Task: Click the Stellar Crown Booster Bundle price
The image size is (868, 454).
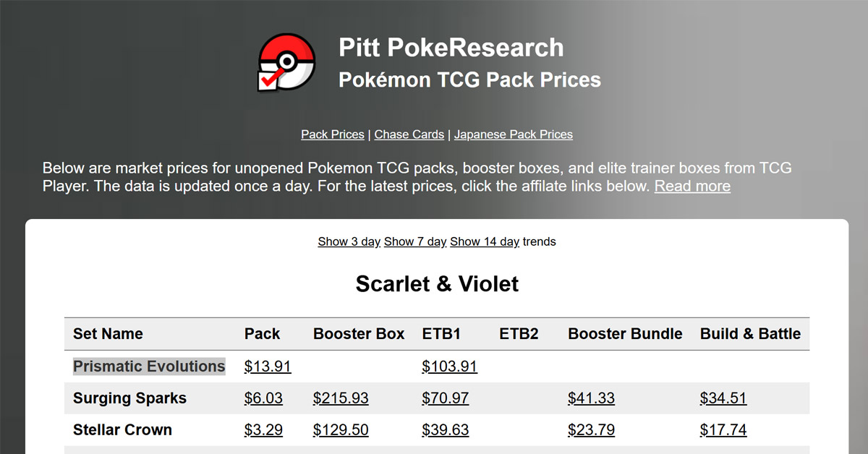Action: (591, 429)
